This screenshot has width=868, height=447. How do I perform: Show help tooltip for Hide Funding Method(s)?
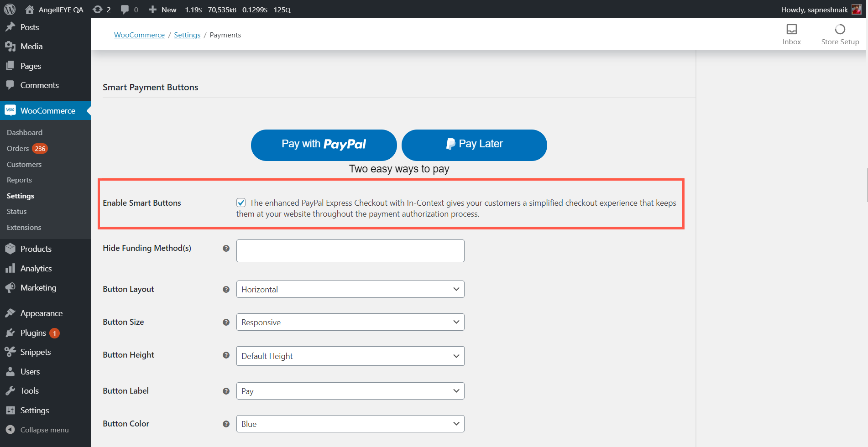tap(226, 249)
